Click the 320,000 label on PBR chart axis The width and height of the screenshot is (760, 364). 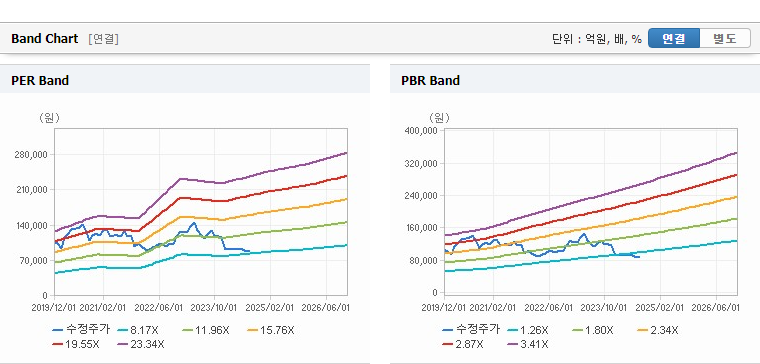(x=422, y=163)
